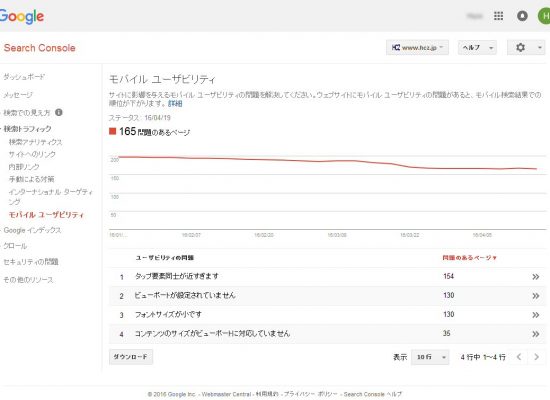Go to the previous results page arrow
Viewport: 550px width, 400px height.
pyautogui.click(x=519, y=357)
